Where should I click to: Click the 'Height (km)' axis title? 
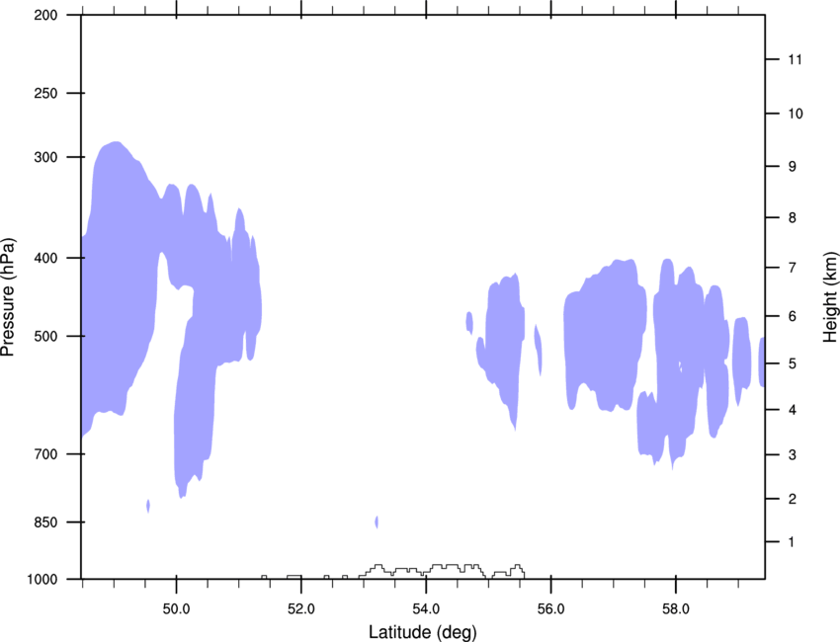click(x=830, y=297)
